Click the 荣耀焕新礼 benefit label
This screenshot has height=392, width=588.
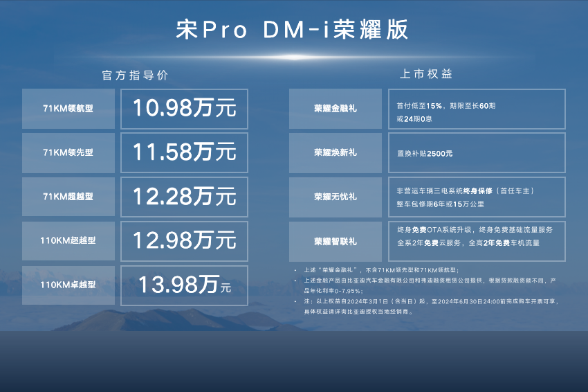coord(336,153)
